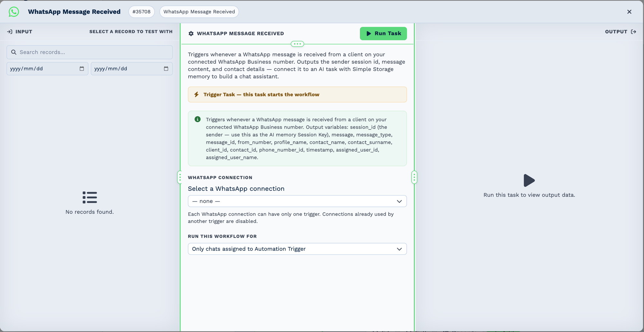Open the start date calendar picker icon

coord(82,69)
